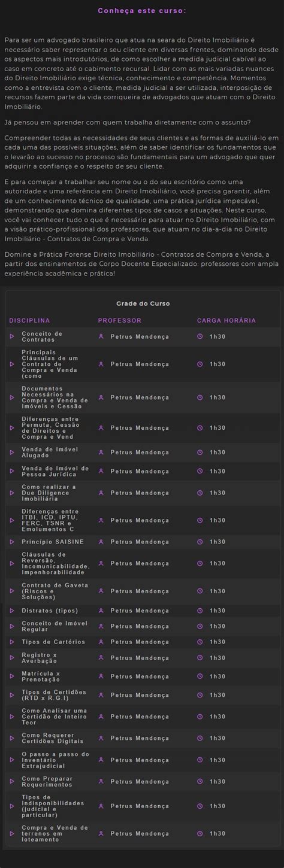Select the CARGA HORÁRIA column header
The width and height of the screenshot is (284, 868).
(x=226, y=321)
